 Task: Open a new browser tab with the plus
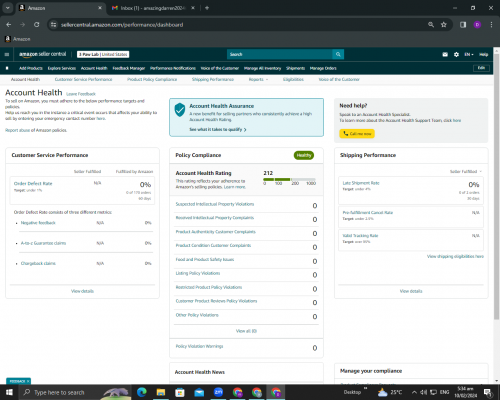[207, 8]
